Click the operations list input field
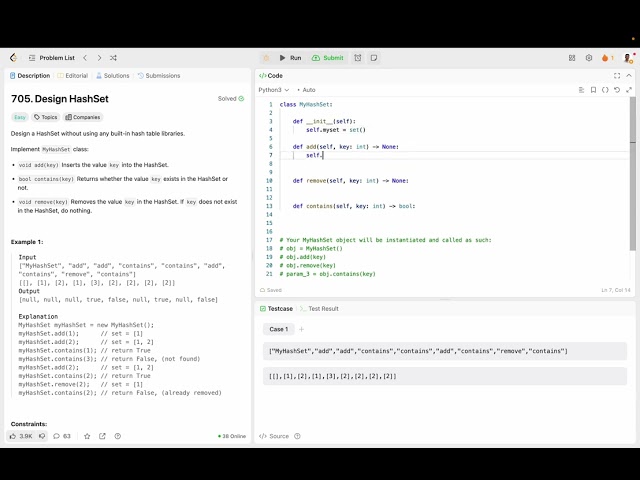The image size is (640, 480). click(444, 351)
